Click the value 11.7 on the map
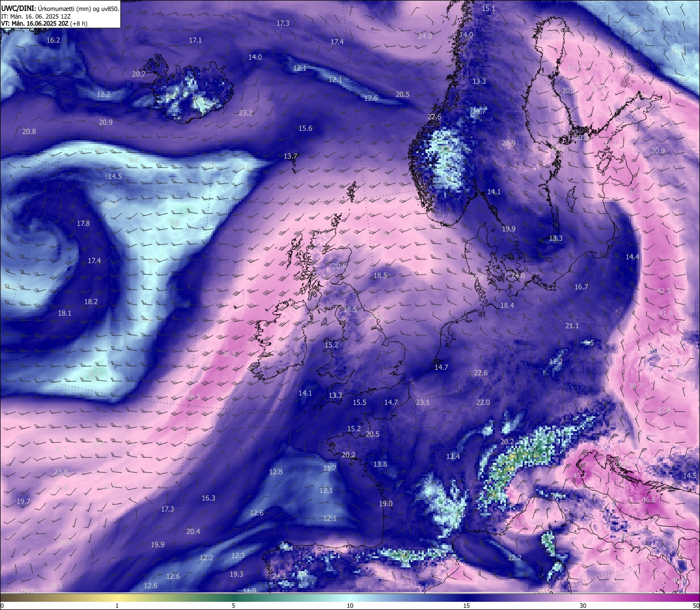 [x=329, y=468]
